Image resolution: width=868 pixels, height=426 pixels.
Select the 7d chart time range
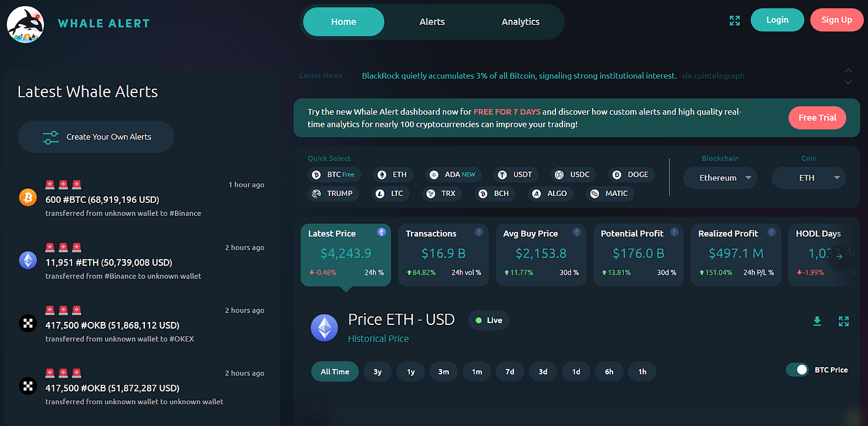pos(509,371)
